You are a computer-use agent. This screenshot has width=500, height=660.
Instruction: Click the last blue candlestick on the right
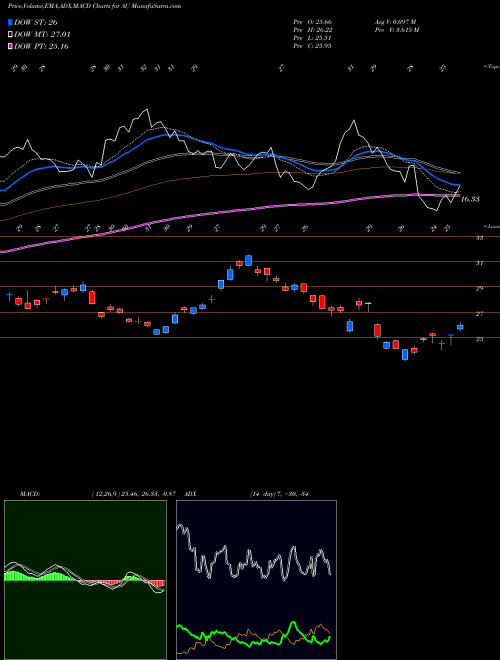point(460,327)
